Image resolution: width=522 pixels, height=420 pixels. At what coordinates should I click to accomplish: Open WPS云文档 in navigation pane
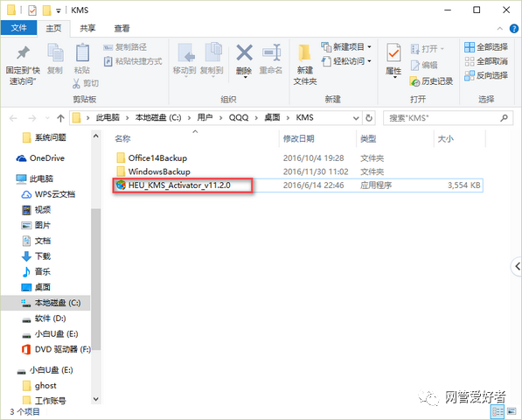(x=49, y=194)
